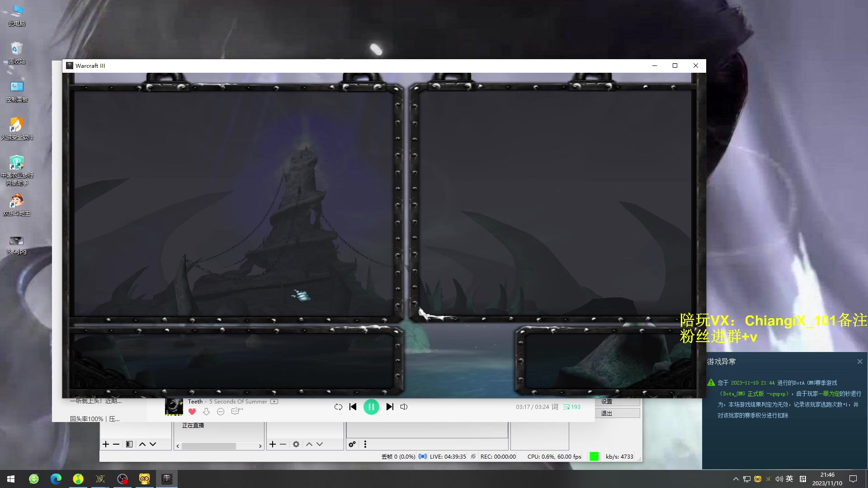This screenshot has width=868, height=488.
Task: Switch to Warcraft III taskbar button
Action: point(167,479)
